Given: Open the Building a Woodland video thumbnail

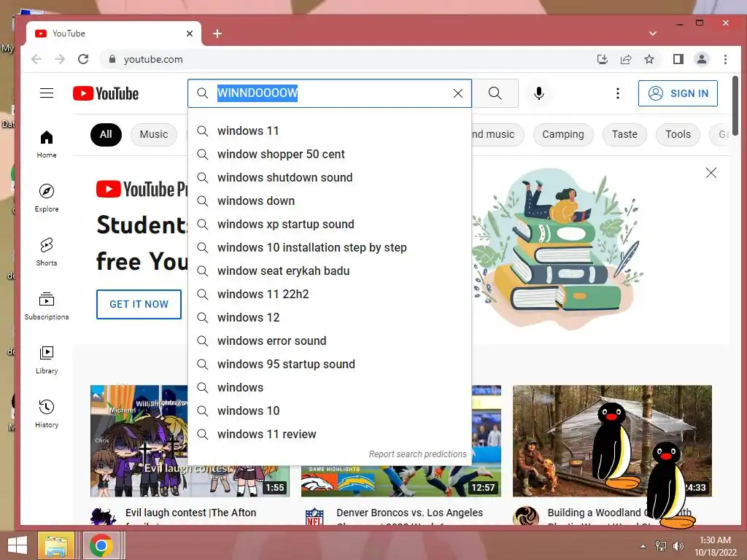Looking at the screenshot, I should [x=612, y=441].
